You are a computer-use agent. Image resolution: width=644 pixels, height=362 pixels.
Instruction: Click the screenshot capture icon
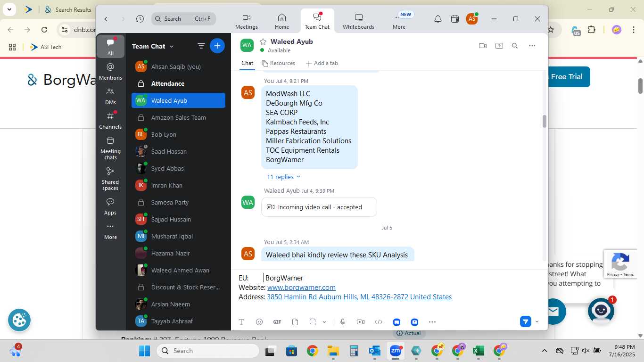[313, 322]
